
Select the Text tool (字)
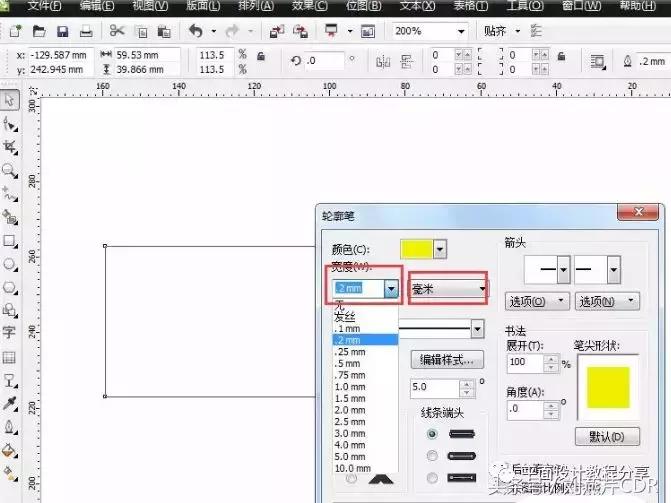[x=10, y=332]
